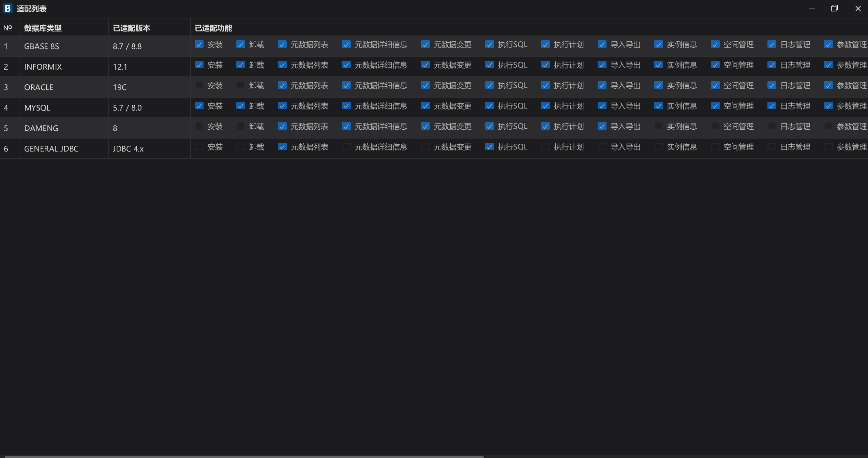This screenshot has width=868, height=458.
Task: Toggle 空间管理 checkbox for MYSQL
Action: tap(715, 106)
